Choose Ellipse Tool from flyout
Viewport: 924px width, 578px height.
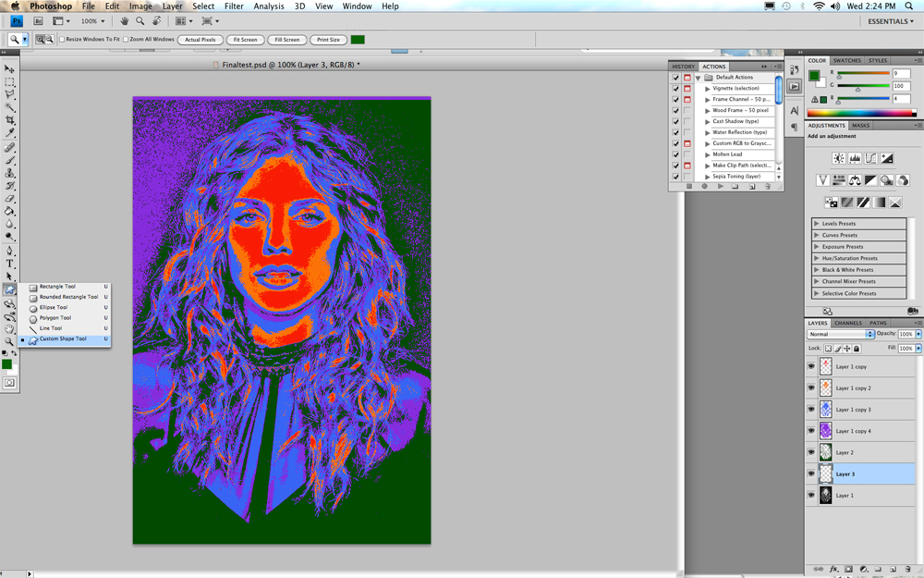click(x=54, y=307)
